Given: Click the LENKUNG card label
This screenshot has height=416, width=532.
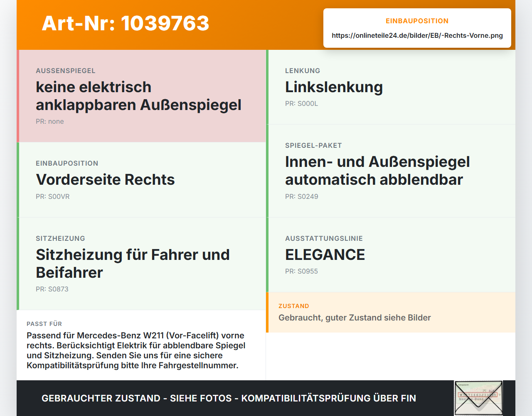Looking at the screenshot, I should (x=303, y=71).
